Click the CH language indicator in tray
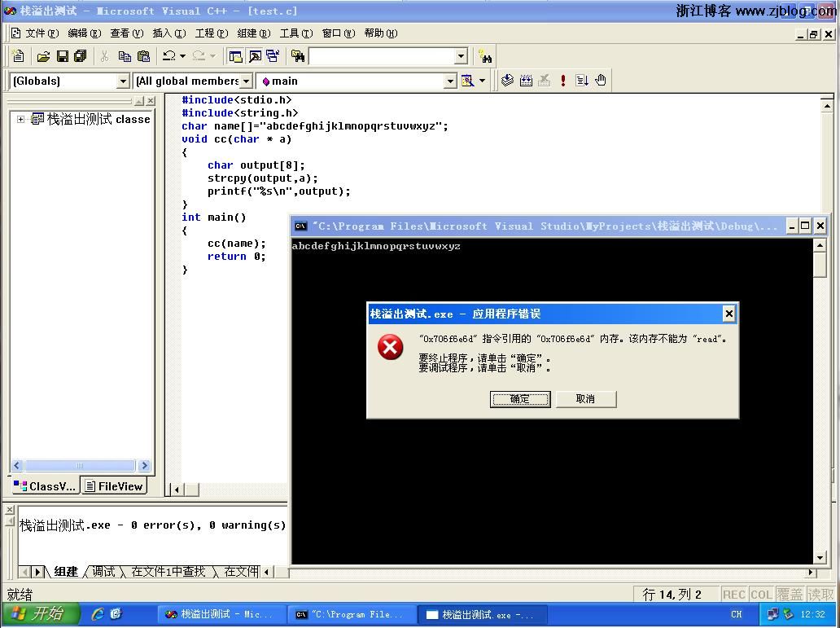The image size is (840, 628). [x=736, y=615]
